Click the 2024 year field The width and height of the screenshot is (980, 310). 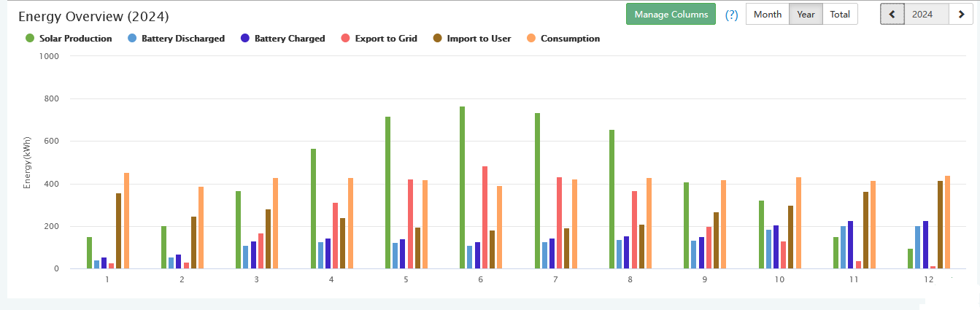(x=922, y=15)
